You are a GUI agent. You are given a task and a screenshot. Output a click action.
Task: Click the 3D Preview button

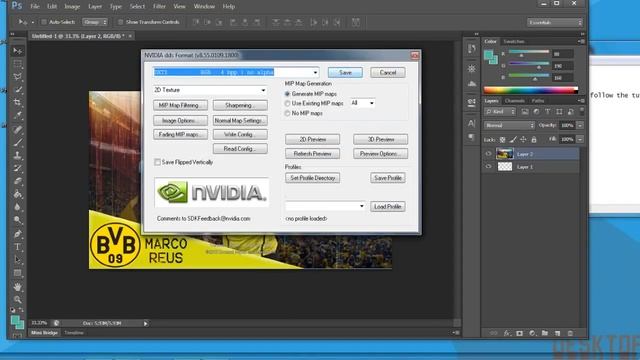(380, 139)
